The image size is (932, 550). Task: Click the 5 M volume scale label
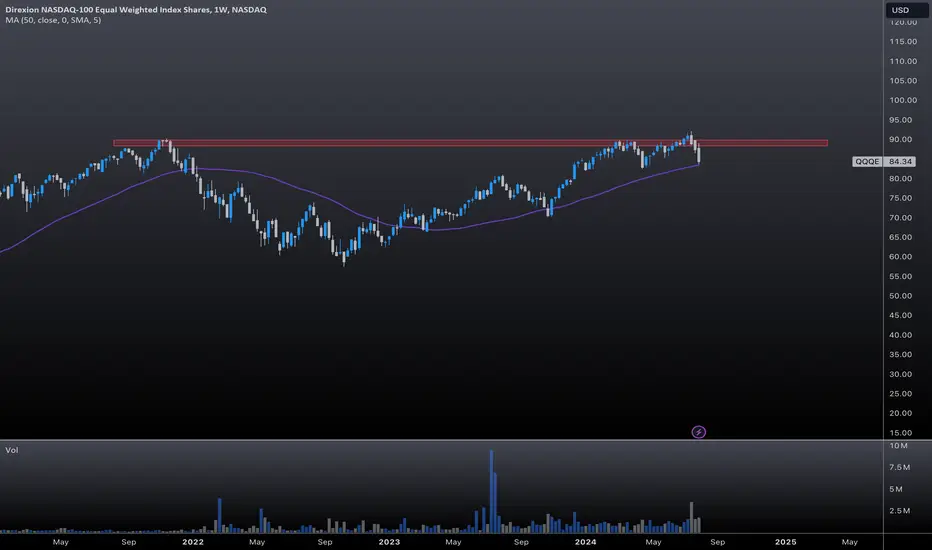[x=896, y=489]
